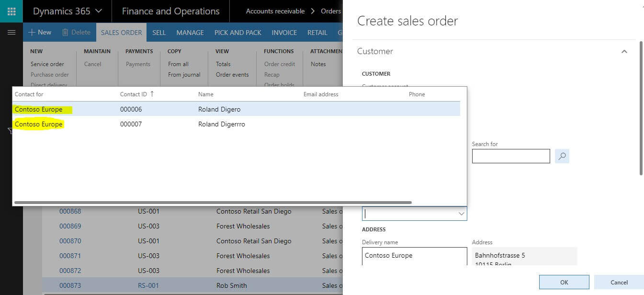Click the Orders breadcrumb
The width and height of the screenshot is (644, 295).
[x=331, y=11]
